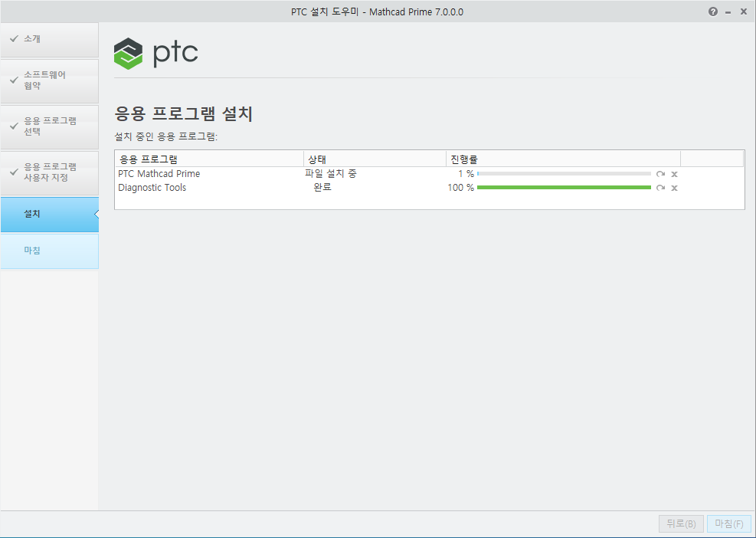Minimize the installer window
Viewport: 756px width, 538px height.
click(728, 12)
